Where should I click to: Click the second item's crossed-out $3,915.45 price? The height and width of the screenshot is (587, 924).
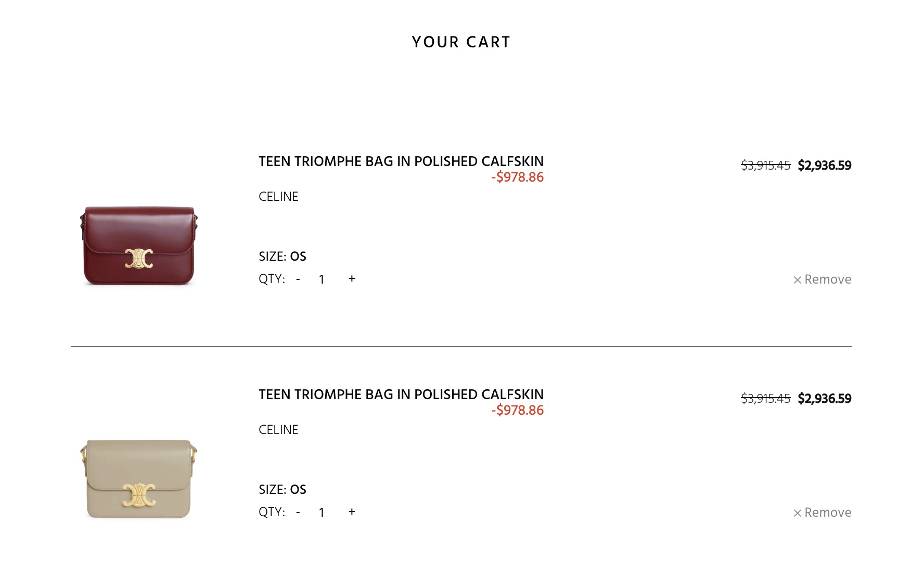pyautogui.click(x=765, y=399)
